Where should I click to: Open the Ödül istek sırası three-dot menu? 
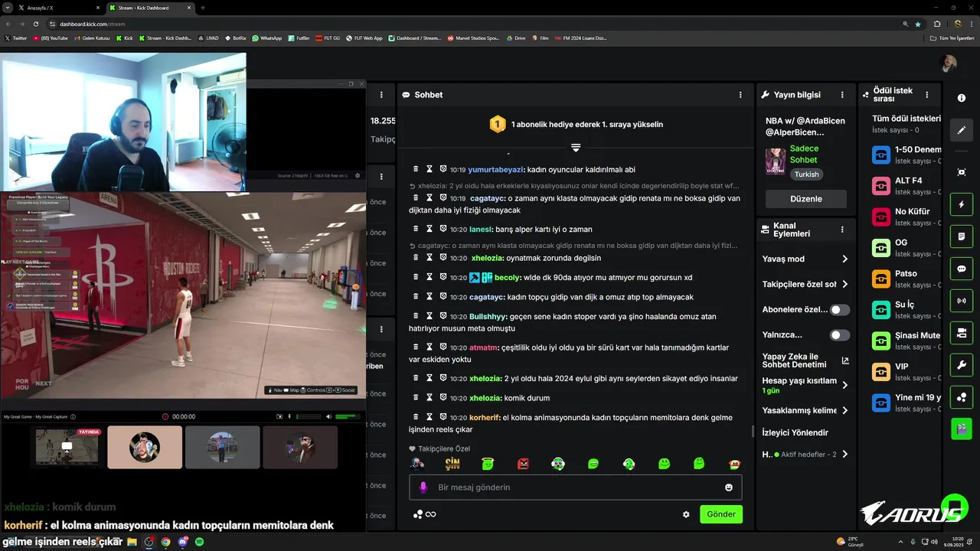click(x=927, y=95)
